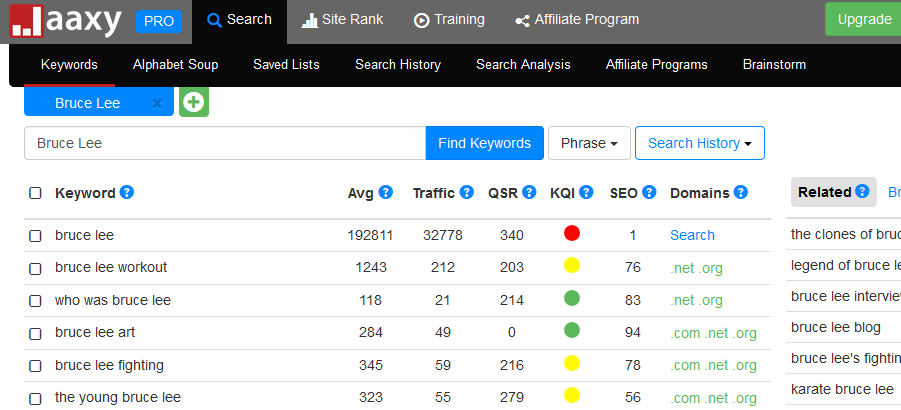Screen dimensions: 901x410
Task: Click the green KQI dot for bruce lee art
Action: [572, 330]
